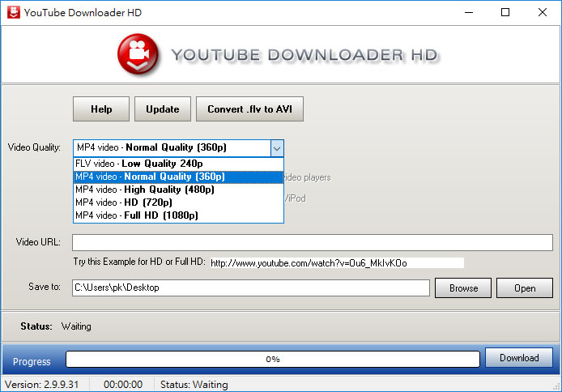The image size is (562, 392).
Task: Open the save folder with Open button
Action: (525, 288)
